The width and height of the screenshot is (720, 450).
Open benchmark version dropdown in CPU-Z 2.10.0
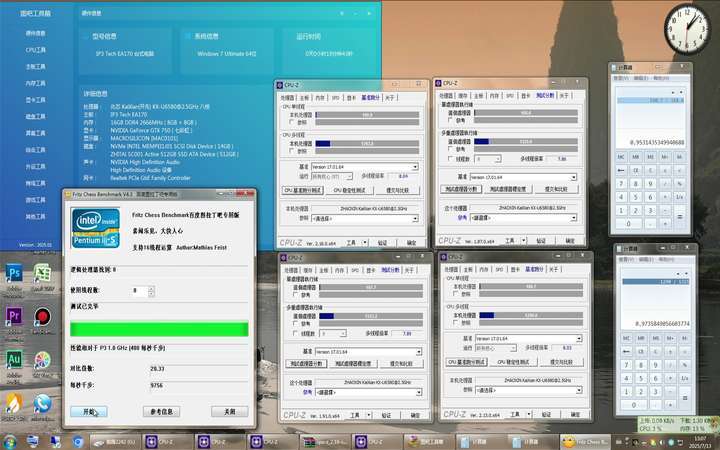coord(365,167)
